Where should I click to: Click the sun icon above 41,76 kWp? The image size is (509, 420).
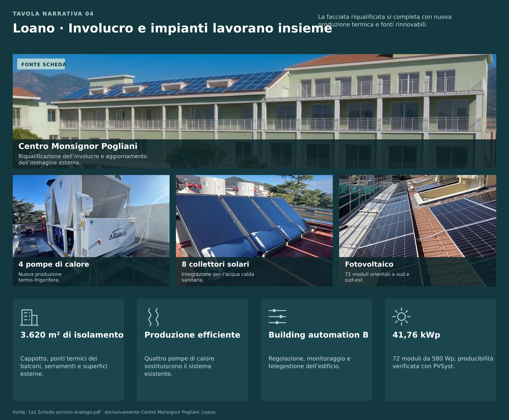pos(401,317)
